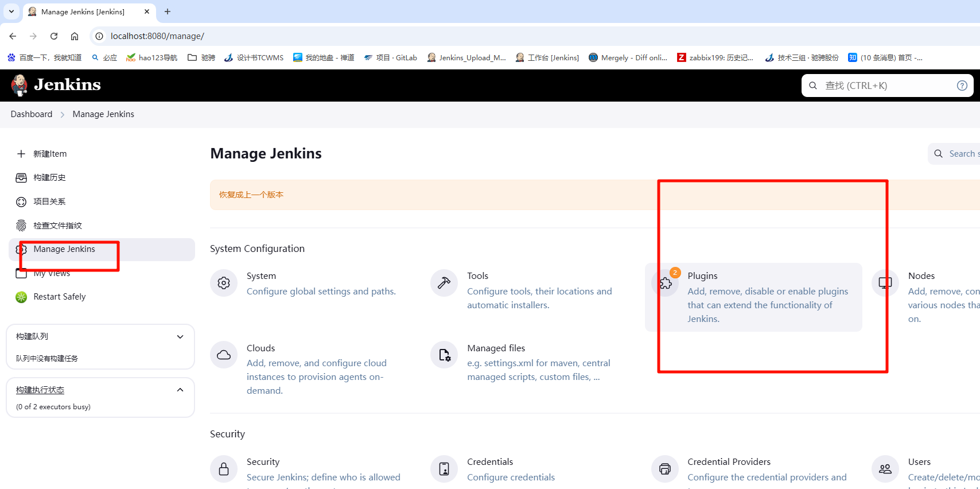Open a new browser tab

[168, 11]
